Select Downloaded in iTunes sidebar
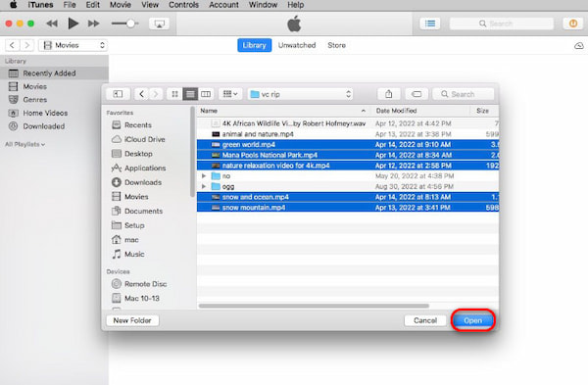The image size is (588, 385). click(54, 126)
